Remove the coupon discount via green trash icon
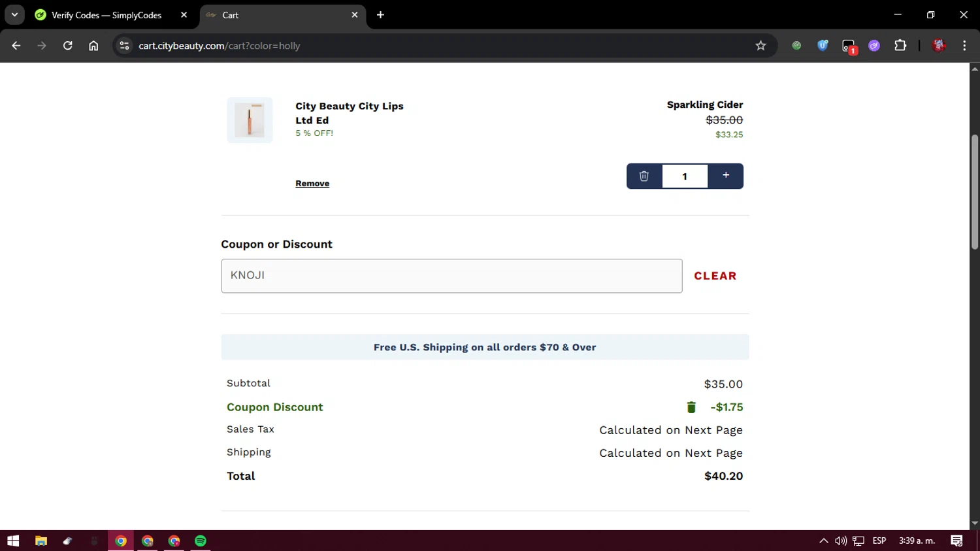Viewport: 980px width, 551px height. click(691, 407)
